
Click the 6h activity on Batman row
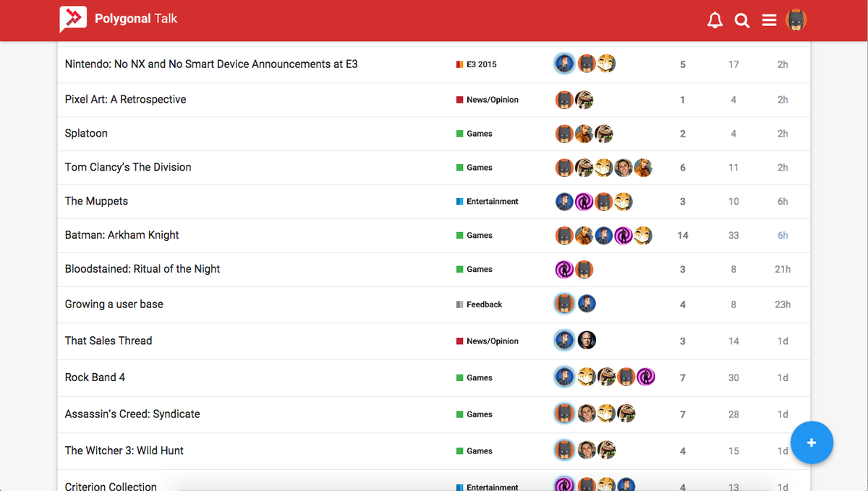[783, 236]
